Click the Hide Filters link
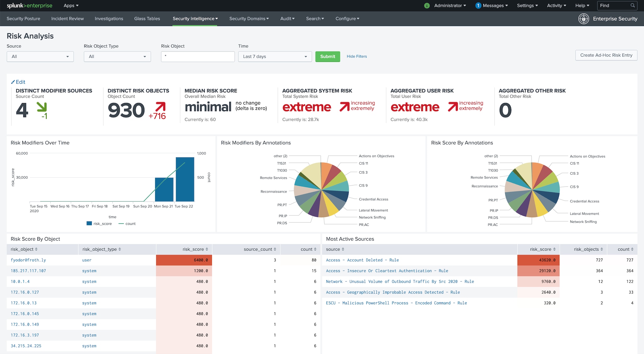644x354 pixels. (357, 57)
